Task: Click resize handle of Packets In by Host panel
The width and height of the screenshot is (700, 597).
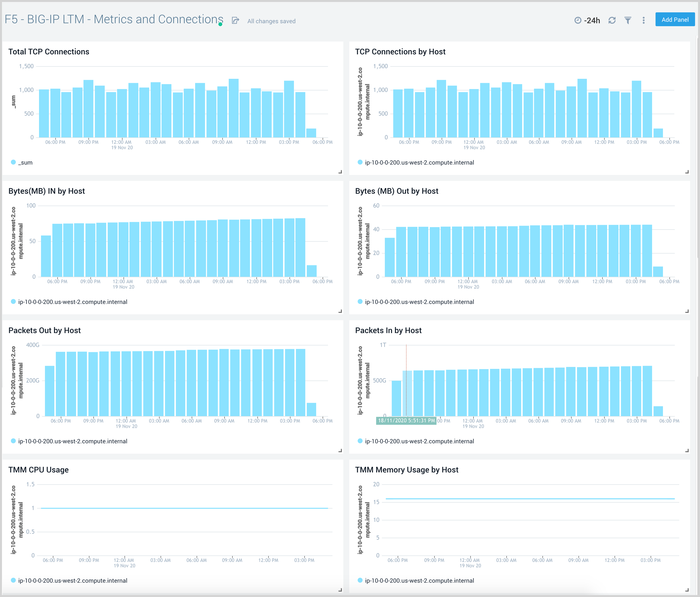Action: [687, 450]
